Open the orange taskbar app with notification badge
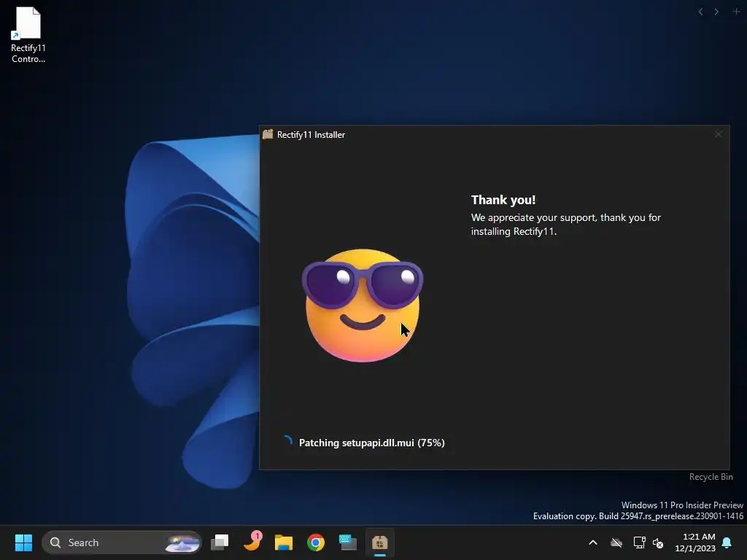Viewport: 747px width, 560px height. (x=252, y=542)
